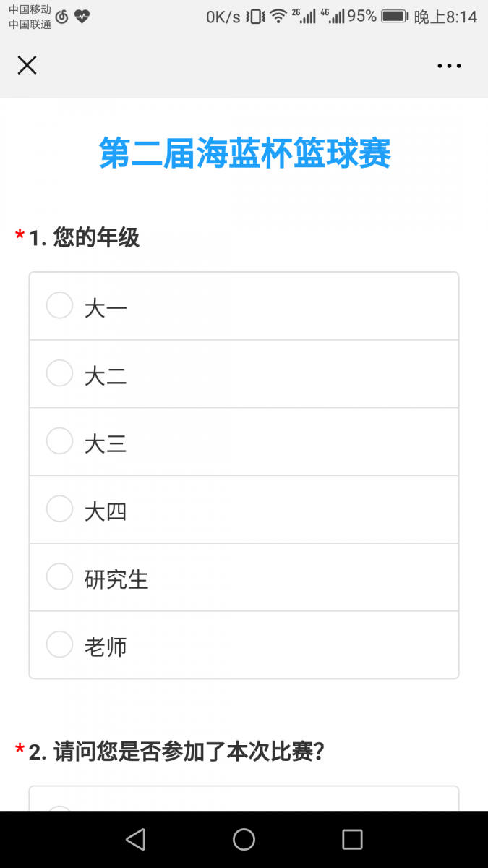
Task: Tap the survey title 第二届海蓝杯篮球赛
Action: click(244, 154)
